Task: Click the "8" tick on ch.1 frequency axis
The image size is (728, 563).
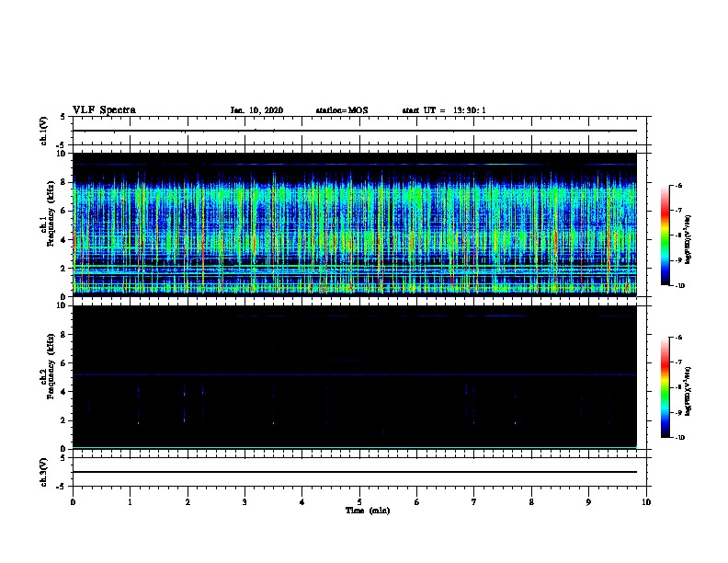Action: [63, 182]
